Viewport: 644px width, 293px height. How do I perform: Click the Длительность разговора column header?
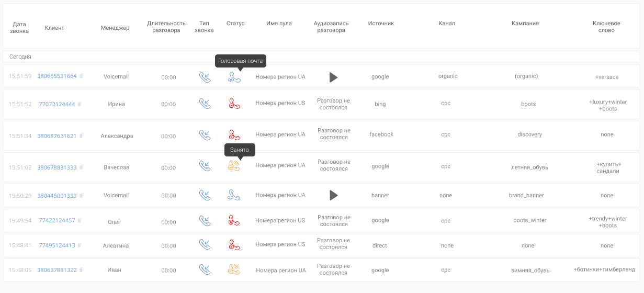pos(166,27)
